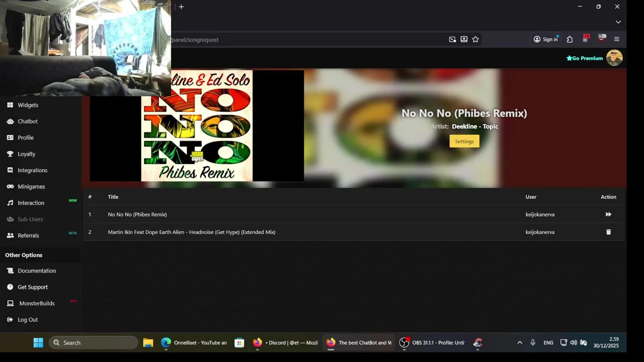644x362 pixels.
Task: Open Firefox extensions puzzle icon
Action: pyautogui.click(x=570, y=39)
